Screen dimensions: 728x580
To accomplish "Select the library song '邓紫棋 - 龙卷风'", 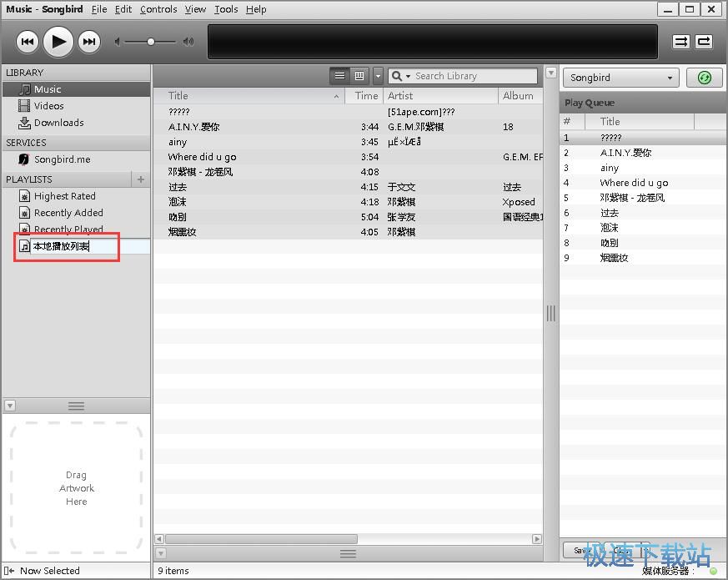I will point(349,172).
